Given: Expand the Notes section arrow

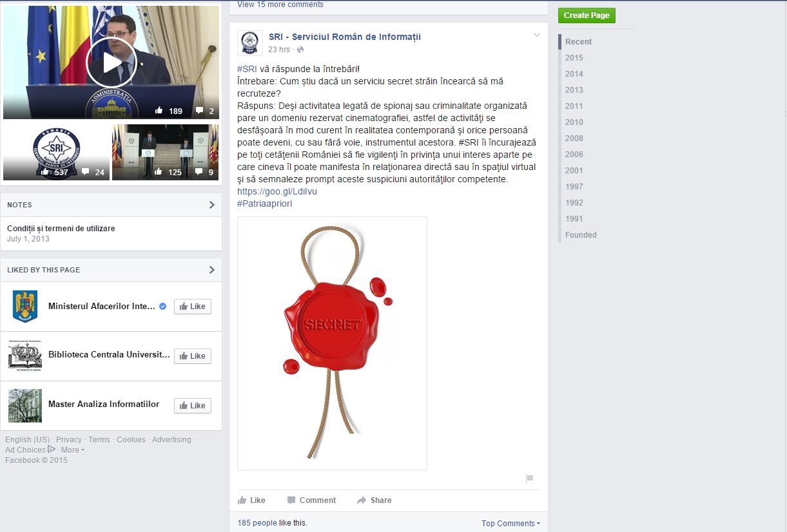Looking at the screenshot, I should coord(211,205).
